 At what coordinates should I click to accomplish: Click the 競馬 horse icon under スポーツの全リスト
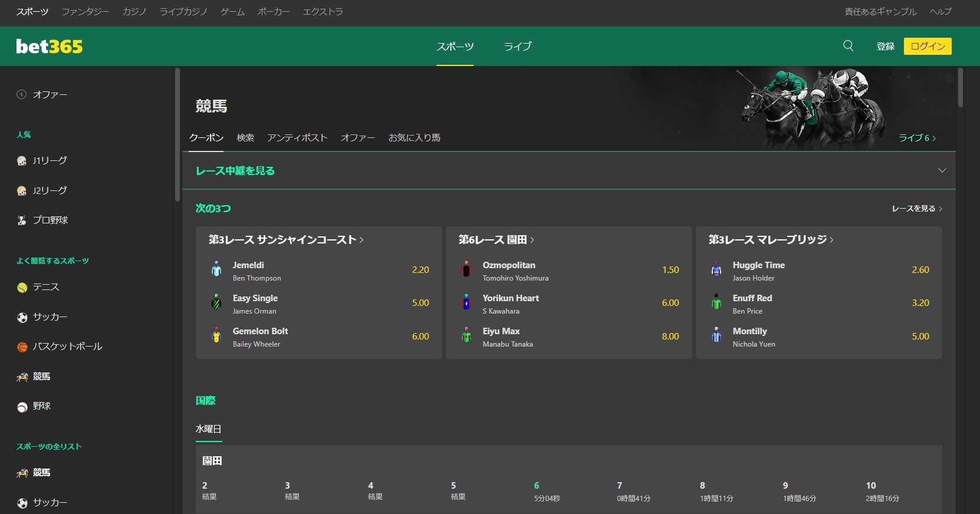(22, 473)
